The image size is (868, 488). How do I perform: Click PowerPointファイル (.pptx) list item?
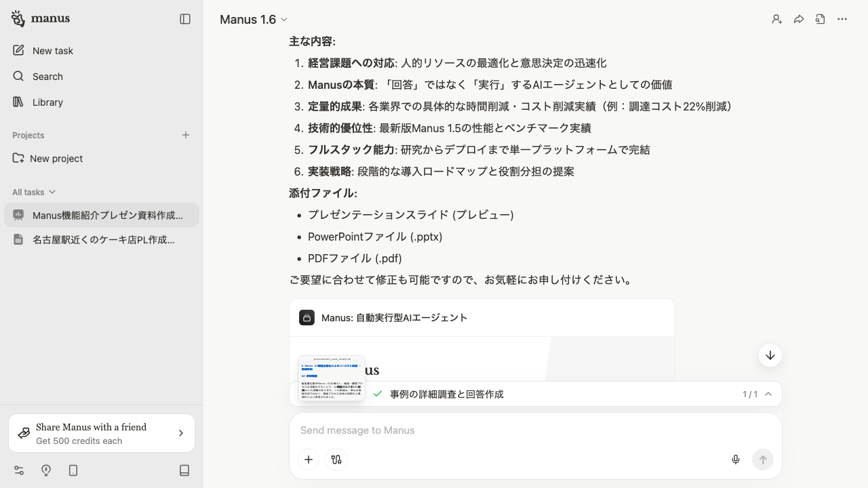[x=375, y=237]
